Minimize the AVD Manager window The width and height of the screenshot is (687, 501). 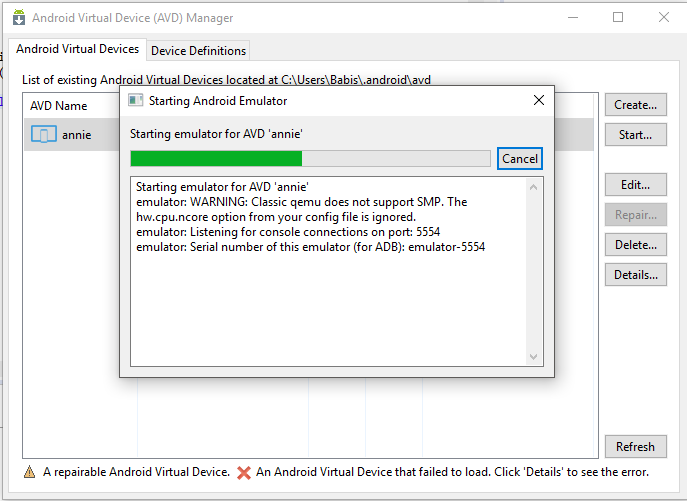[x=573, y=18]
